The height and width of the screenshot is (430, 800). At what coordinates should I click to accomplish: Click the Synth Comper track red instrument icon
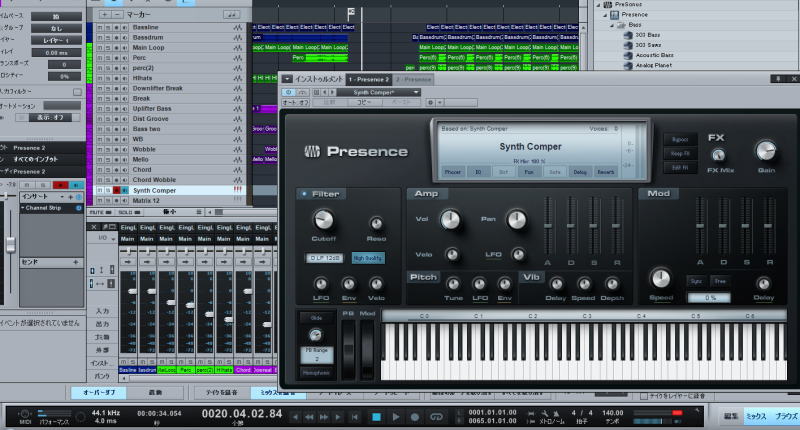click(x=238, y=190)
